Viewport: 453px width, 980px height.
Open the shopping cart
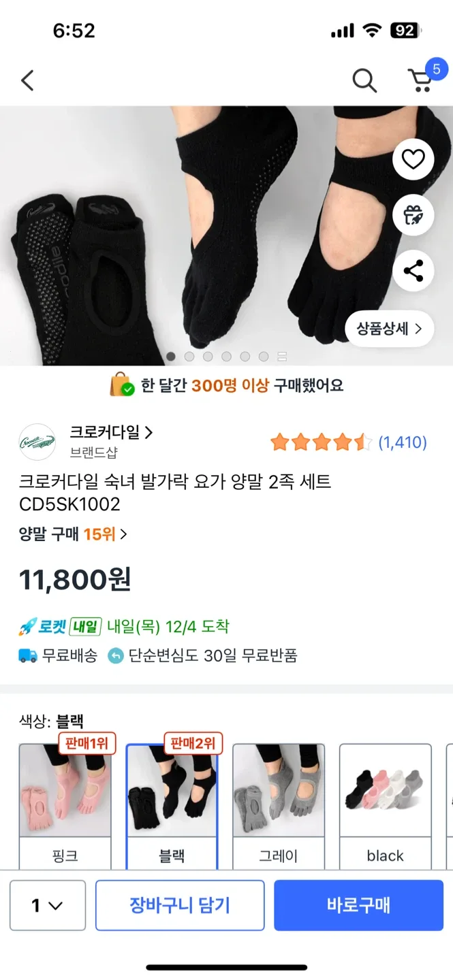click(x=421, y=80)
